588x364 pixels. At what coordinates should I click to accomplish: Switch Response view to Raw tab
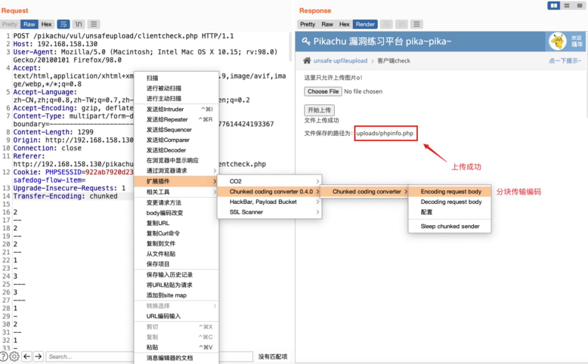coord(327,24)
